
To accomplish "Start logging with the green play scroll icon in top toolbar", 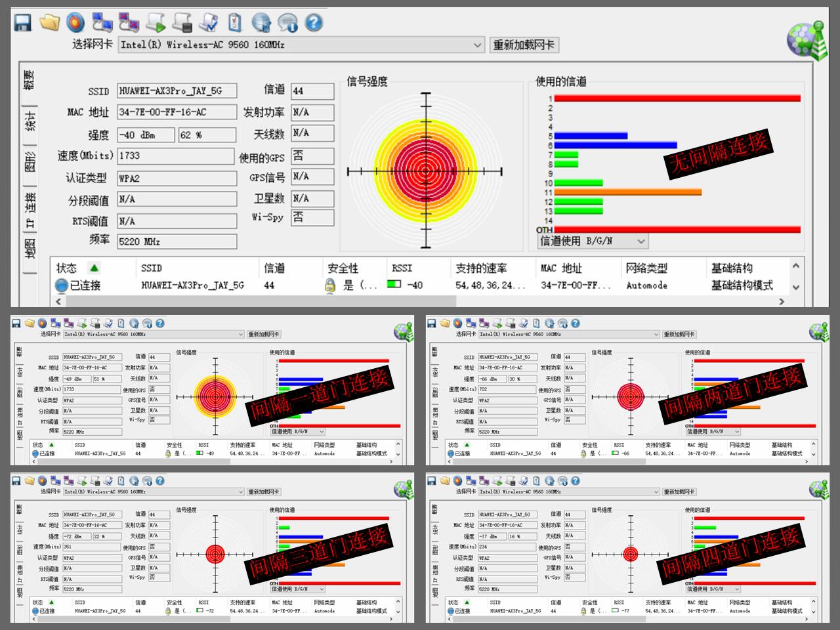I will [156, 23].
